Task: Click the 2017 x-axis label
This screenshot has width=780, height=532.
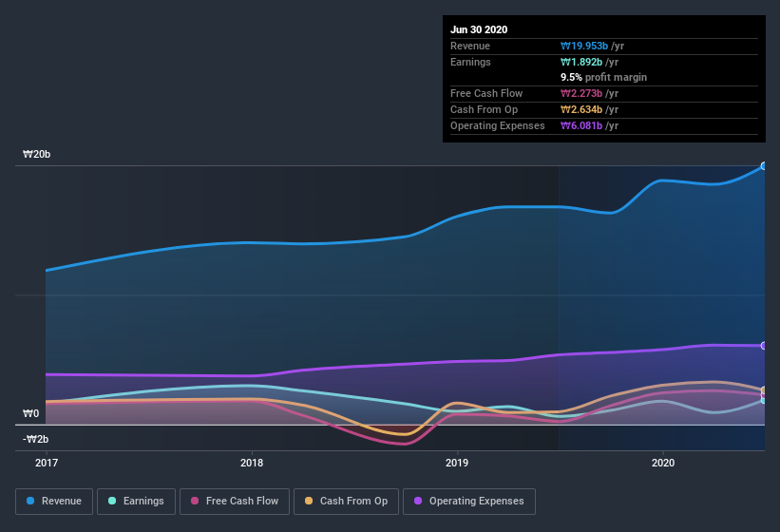Action: [47, 463]
